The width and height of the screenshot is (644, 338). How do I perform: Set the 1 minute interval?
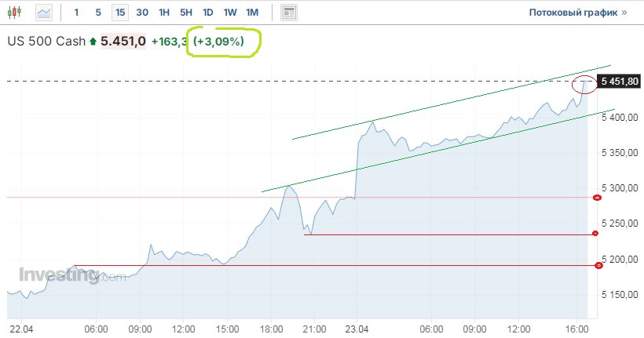[x=76, y=13]
